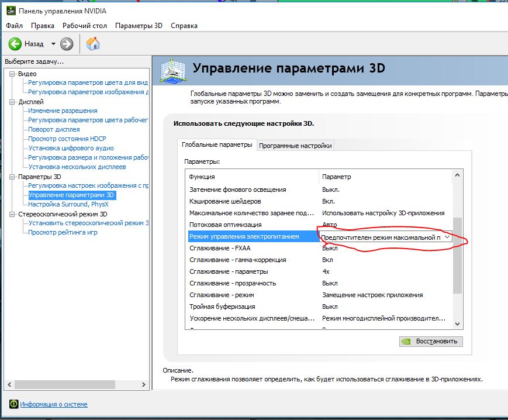Go to the Home page icon

pos(93,44)
